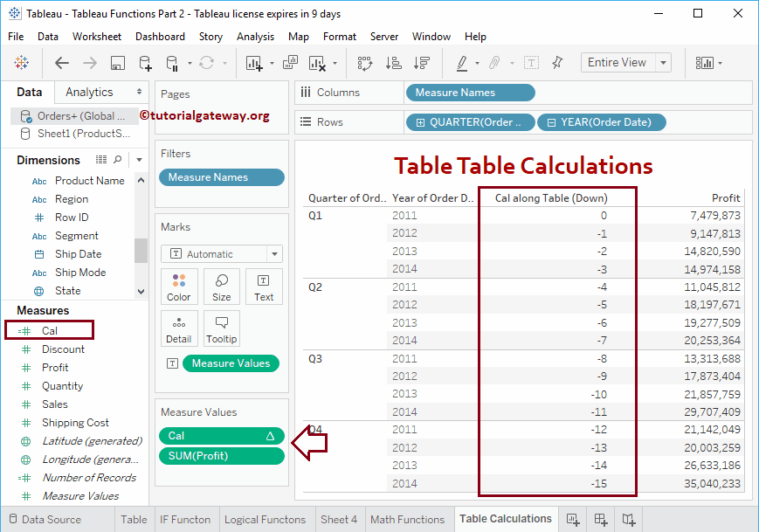The width and height of the screenshot is (759, 532).
Task: Click the profit value 35,040,233
Action: point(712,484)
